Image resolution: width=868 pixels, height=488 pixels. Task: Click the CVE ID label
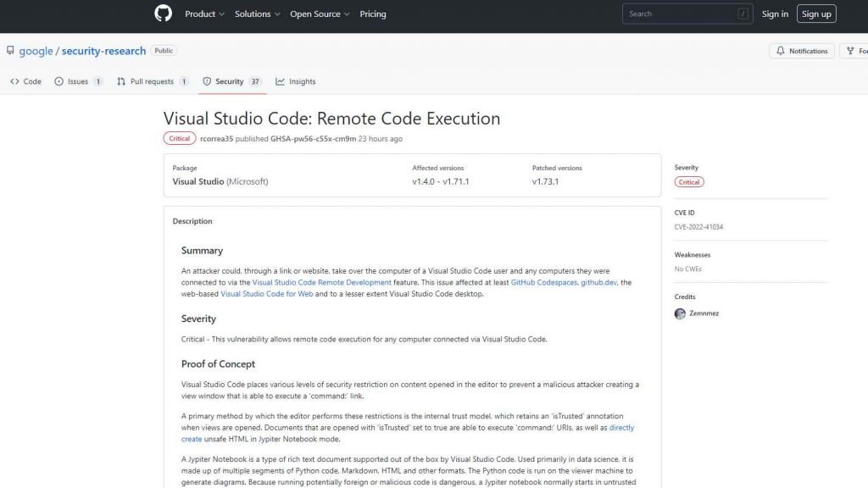pyautogui.click(x=684, y=213)
